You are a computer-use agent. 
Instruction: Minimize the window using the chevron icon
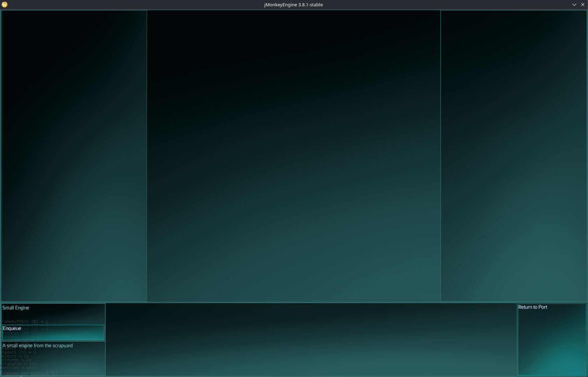(574, 5)
